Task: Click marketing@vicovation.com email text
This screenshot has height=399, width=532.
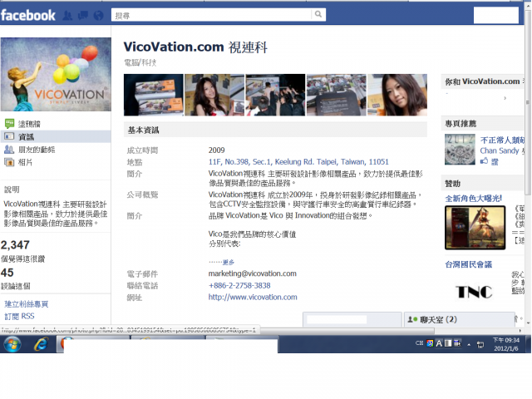Action: [x=253, y=273]
